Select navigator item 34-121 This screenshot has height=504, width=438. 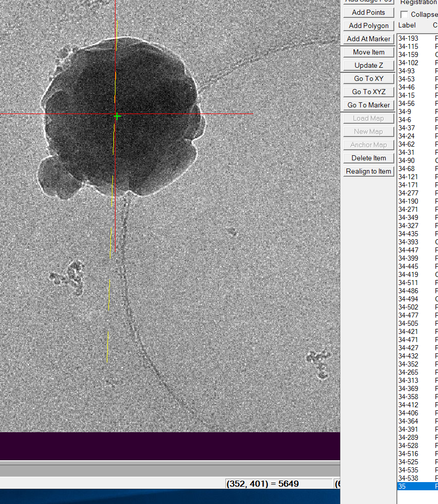click(x=418, y=177)
